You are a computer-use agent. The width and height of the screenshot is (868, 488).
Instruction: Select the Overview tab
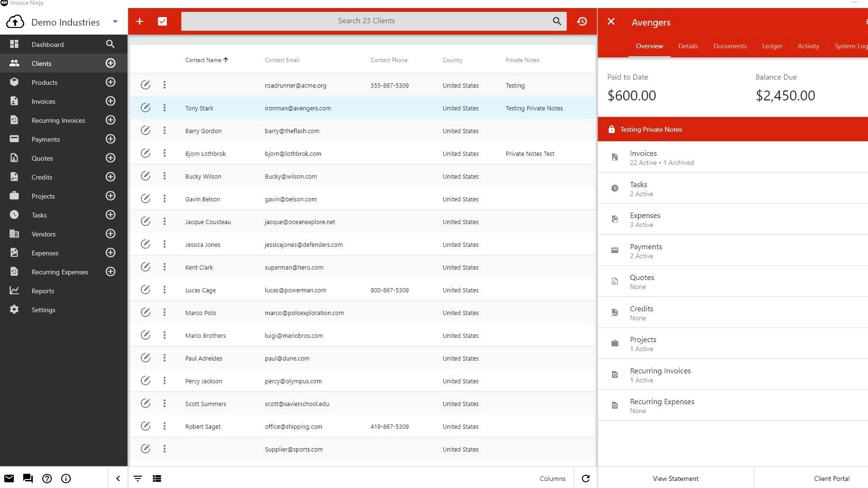point(649,46)
